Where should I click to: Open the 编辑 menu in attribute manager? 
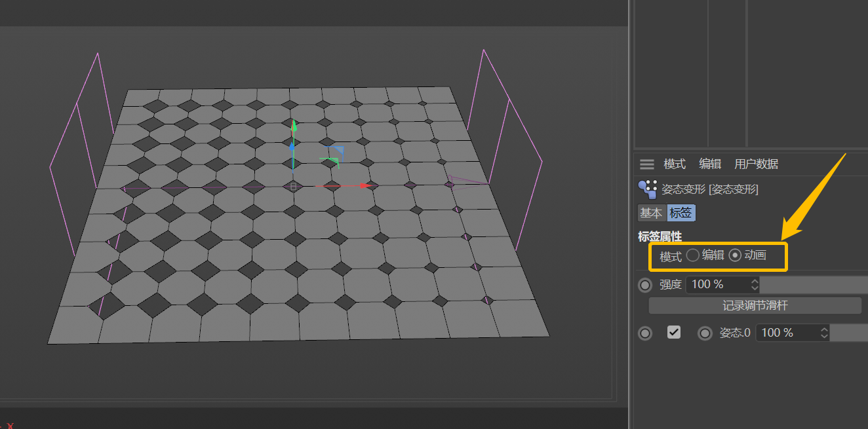pyautogui.click(x=710, y=164)
